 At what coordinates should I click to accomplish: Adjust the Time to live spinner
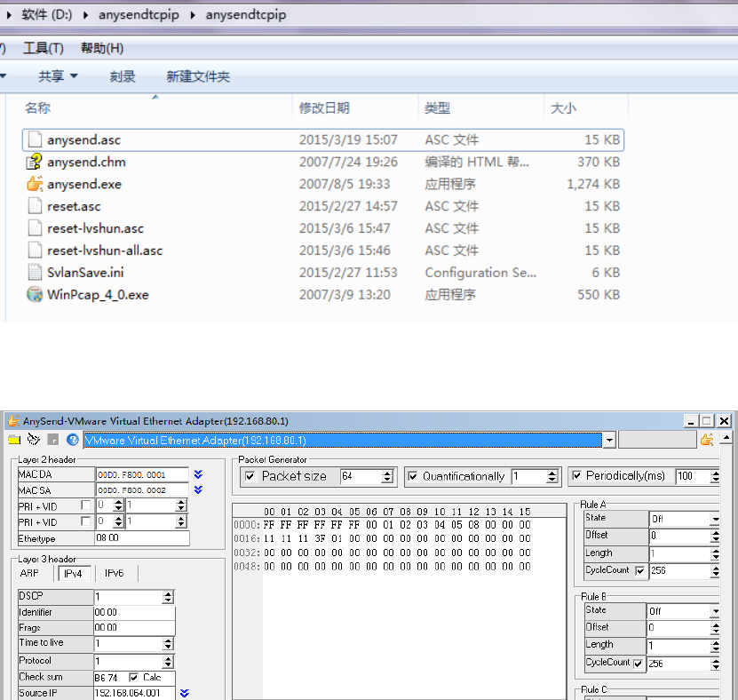(168, 644)
